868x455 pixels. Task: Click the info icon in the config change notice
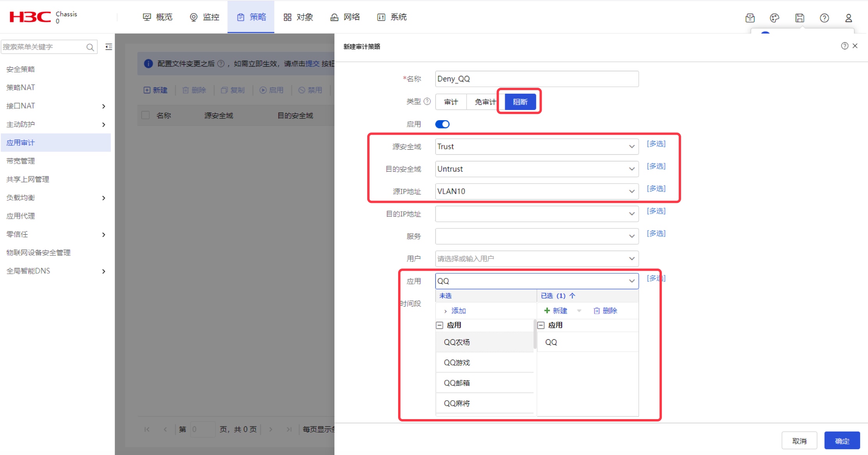coord(148,64)
